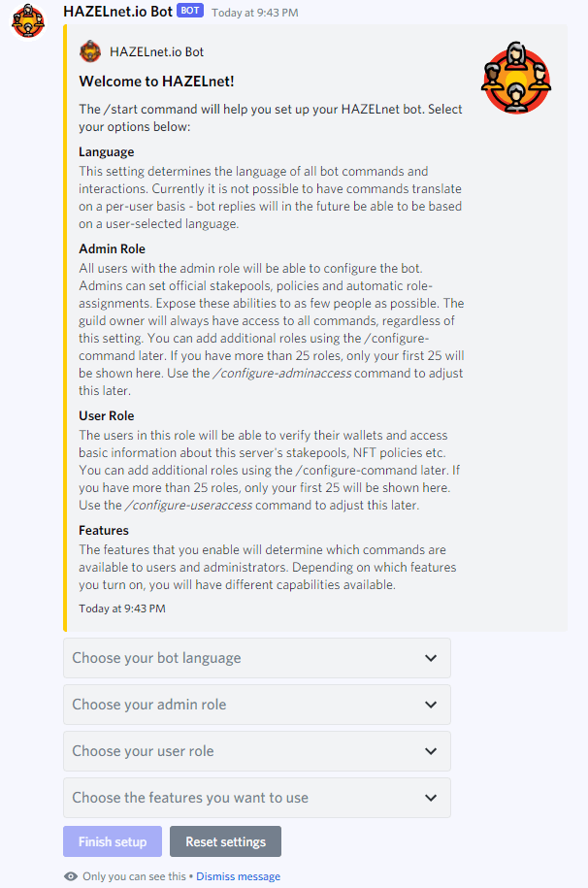Click the purple BOT tag badge
The height and width of the screenshot is (888, 588).
190,12
